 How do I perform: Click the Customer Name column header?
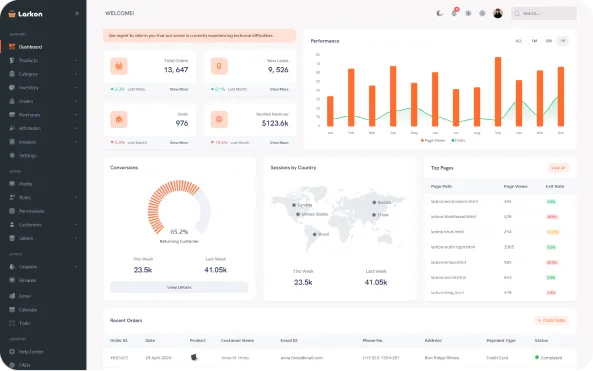(x=238, y=340)
